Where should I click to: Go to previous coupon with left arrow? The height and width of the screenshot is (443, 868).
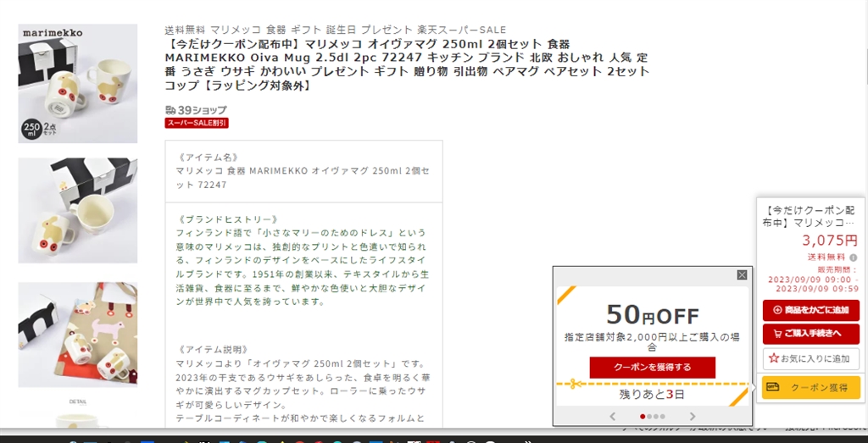(612, 417)
